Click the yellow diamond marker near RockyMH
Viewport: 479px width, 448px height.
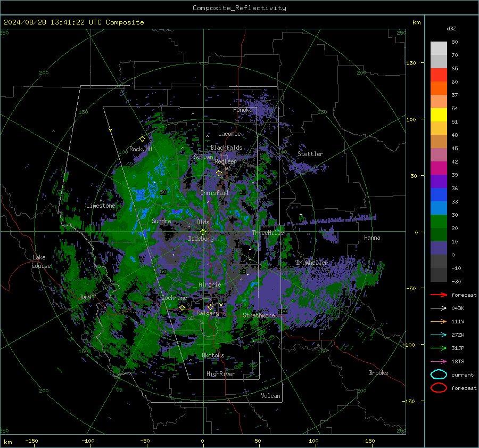[x=142, y=139]
